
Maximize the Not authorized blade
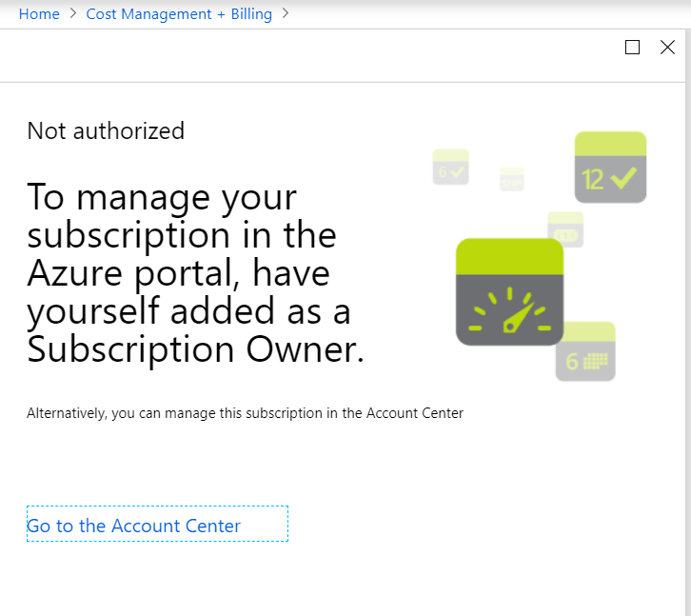(x=632, y=48)
